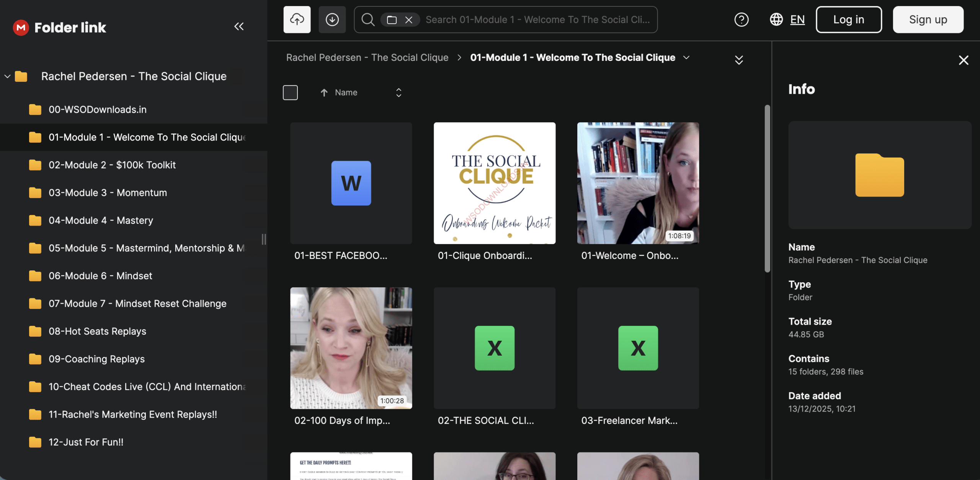Screen dimensions: 980x480
Task: Open the Name sort options stepper
Action: pos(399,93)
